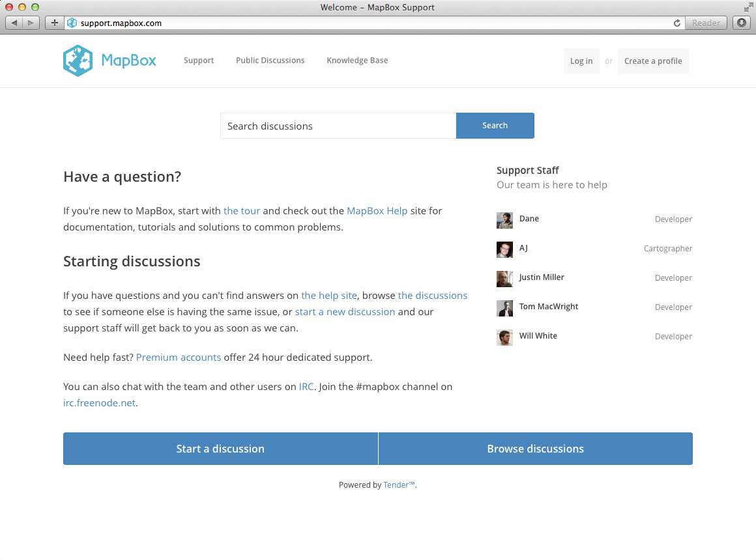Viewport: 756px width, 560px height.
Task: Click the 'Our team is here to help' text
Action: coord(552,185)
